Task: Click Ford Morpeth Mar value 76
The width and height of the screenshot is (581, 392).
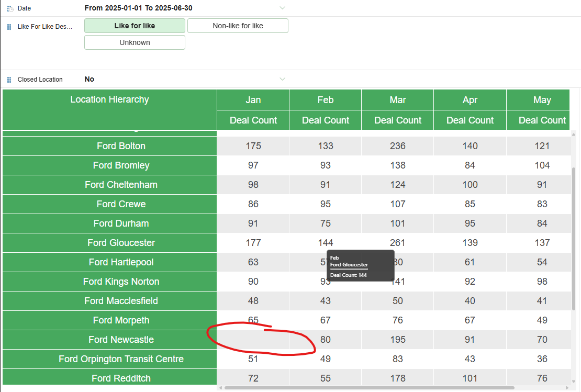Action: 398,320
